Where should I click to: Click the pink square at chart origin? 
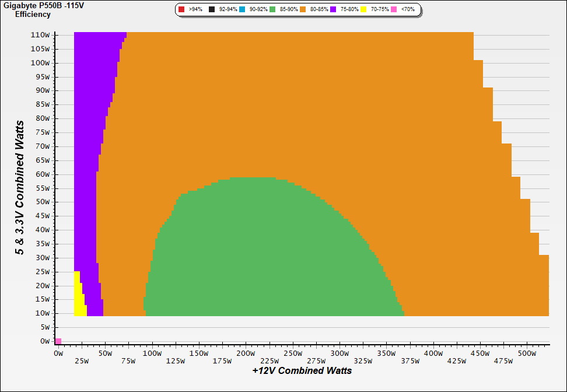click(58, 341)
